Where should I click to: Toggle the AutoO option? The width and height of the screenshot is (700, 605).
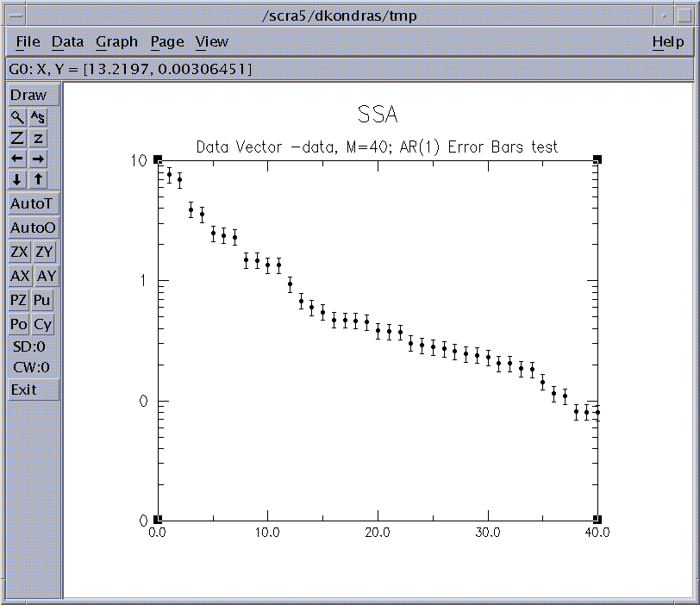tap(33, 228)
